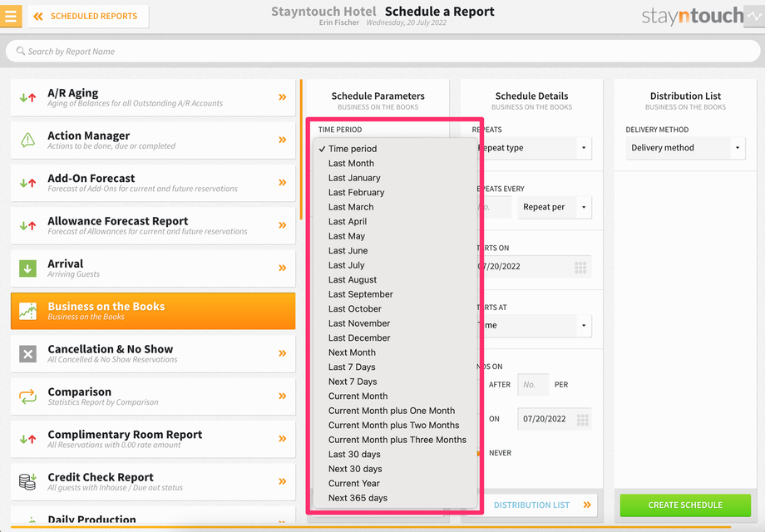Open the Repeat per dropdown

555,207
